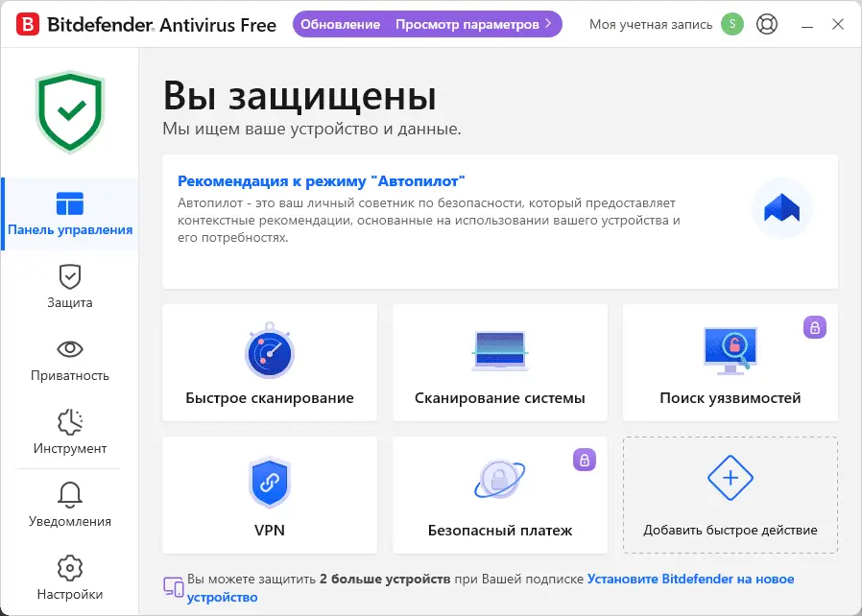Open Настройки settings

pyautogui.click(x=70, y=578)
